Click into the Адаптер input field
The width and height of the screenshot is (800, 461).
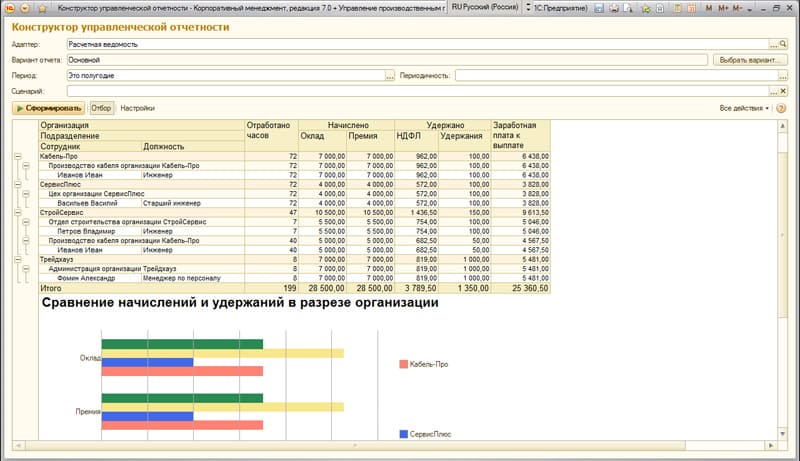(x=418, y=44)
